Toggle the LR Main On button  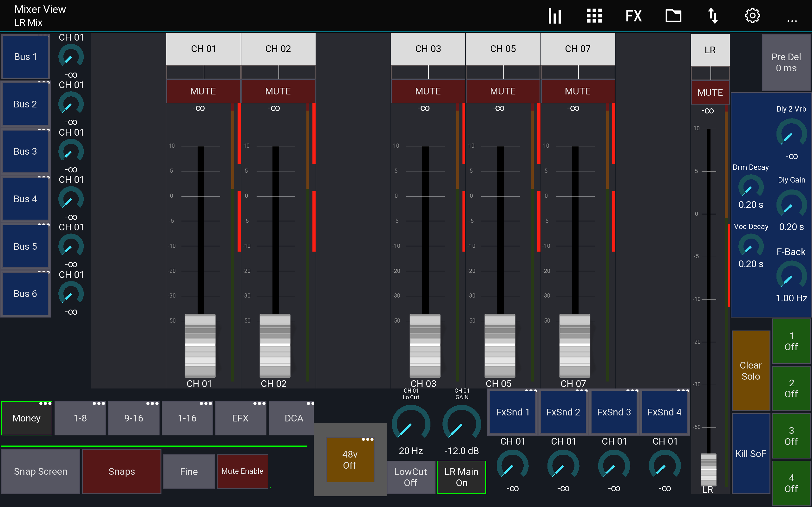(462, 477)
